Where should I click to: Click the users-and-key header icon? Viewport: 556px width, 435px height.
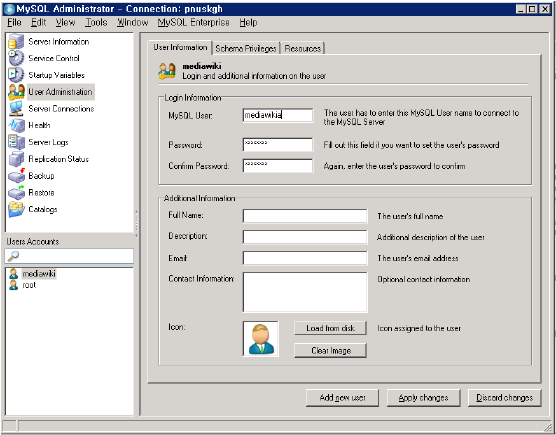(167, 71)
